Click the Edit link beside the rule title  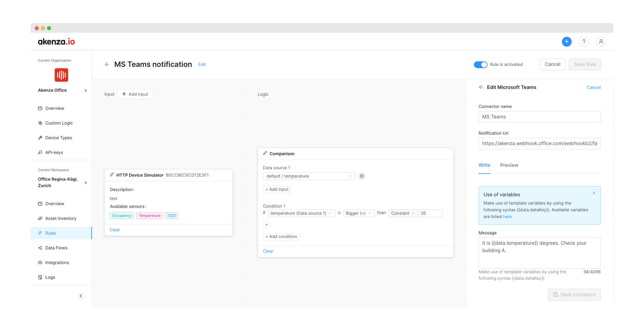point(202,64)
